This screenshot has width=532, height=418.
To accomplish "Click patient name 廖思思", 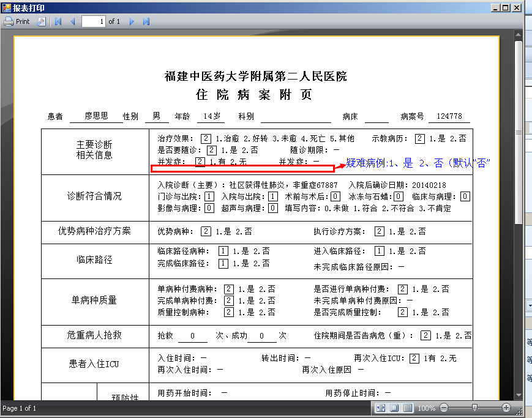I will [96, 116].
